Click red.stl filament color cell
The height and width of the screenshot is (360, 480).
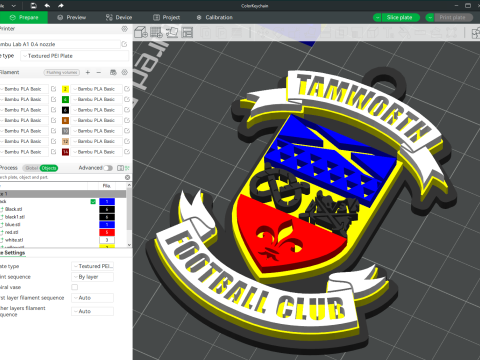click(107, 232)
